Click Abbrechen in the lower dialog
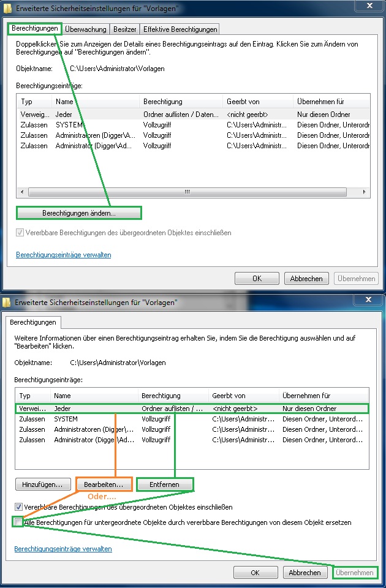 (x=305, y=573)
